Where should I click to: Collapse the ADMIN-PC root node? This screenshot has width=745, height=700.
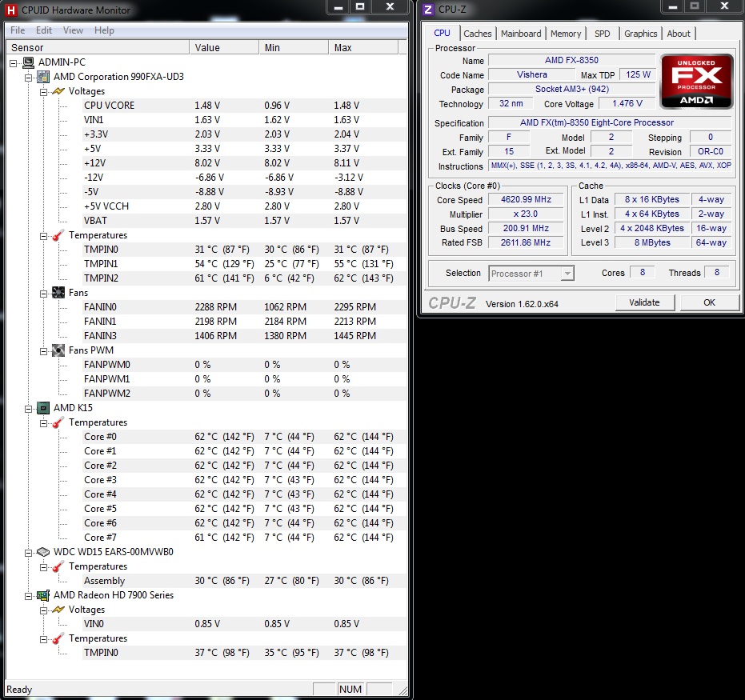point(14,63)
